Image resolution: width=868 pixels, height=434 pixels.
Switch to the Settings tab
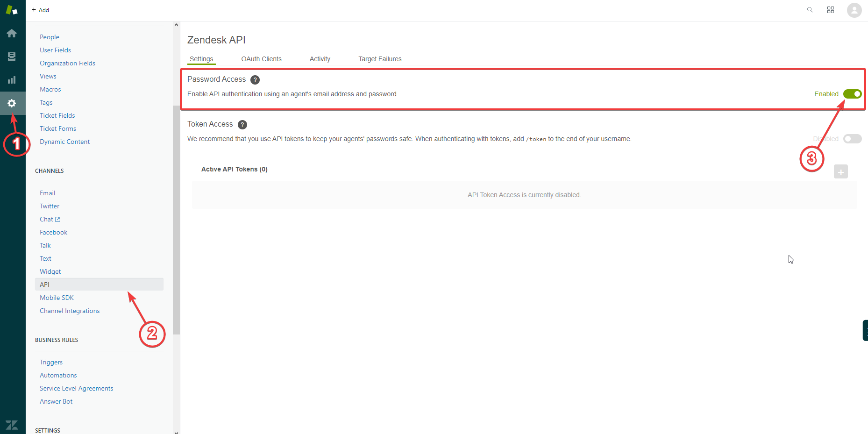[x=201, y=59]
